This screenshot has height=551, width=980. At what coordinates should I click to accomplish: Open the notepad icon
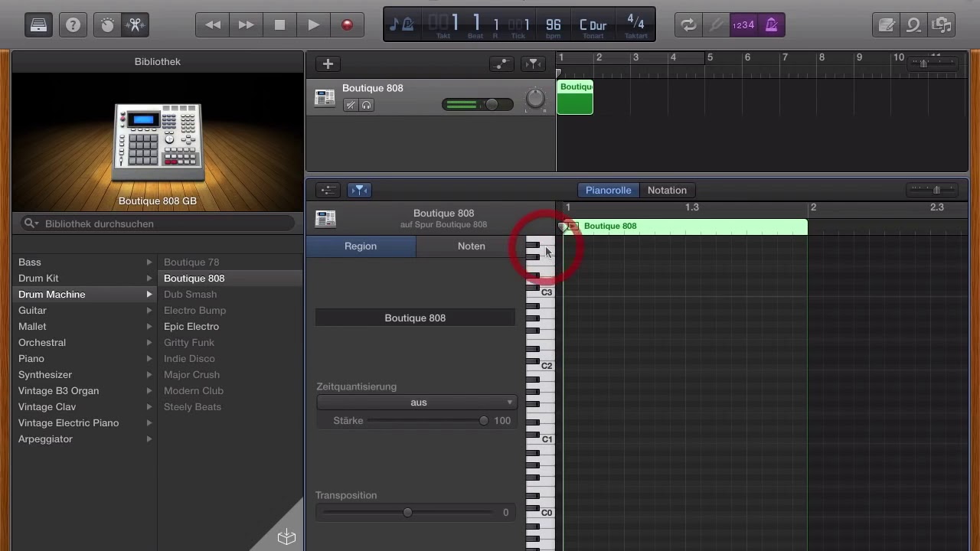pos(887,25)
